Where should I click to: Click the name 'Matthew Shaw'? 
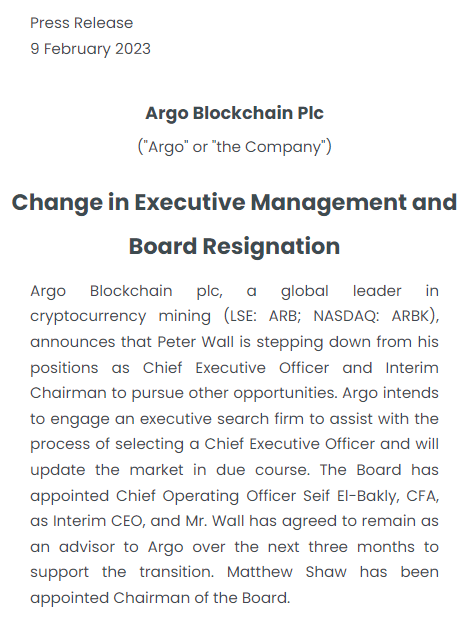click(287, 572)
